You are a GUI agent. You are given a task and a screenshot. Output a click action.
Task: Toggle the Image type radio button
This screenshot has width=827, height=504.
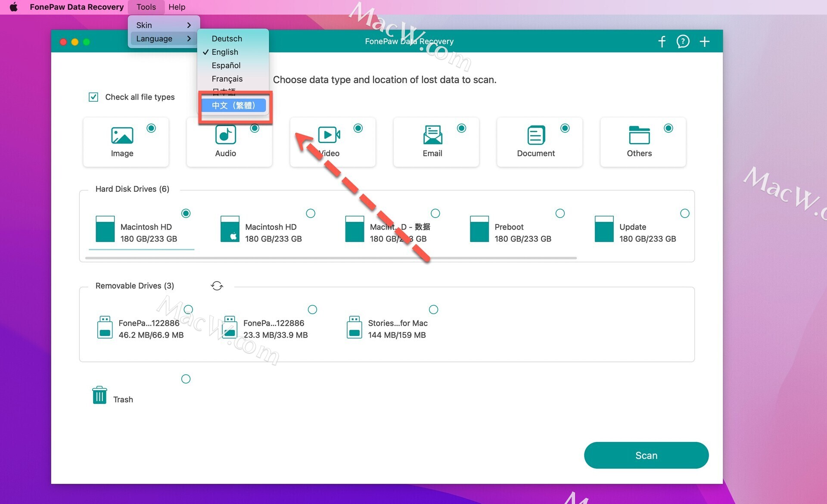coord(151,128)
